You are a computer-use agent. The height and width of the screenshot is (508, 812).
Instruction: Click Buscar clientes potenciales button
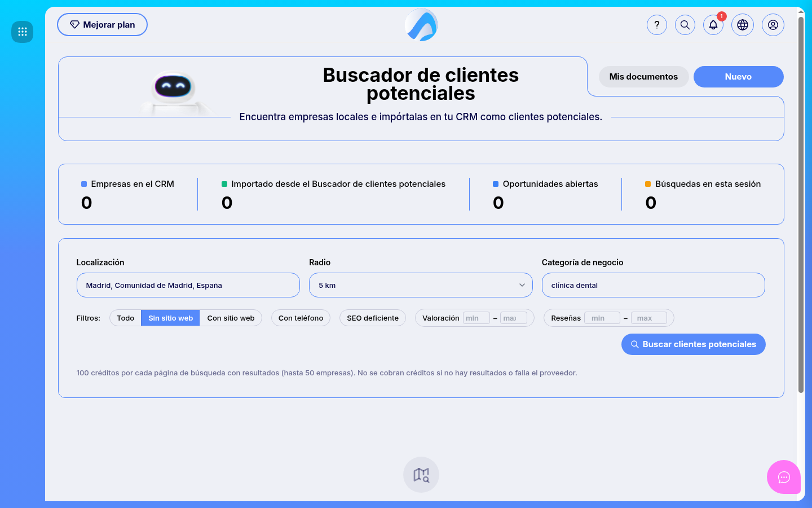coord(693,344)
